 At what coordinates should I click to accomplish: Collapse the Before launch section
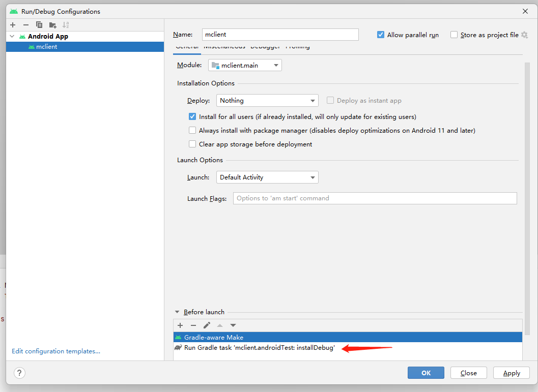[177, 312]
